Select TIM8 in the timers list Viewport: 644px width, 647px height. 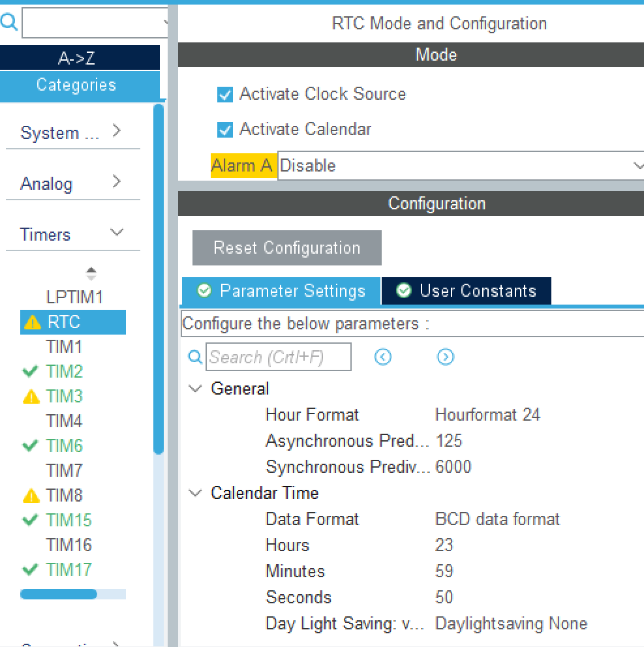(x=64, y=495)
